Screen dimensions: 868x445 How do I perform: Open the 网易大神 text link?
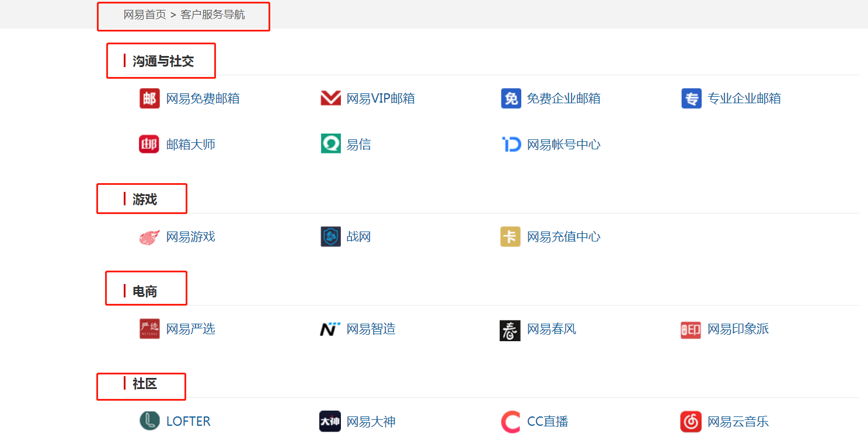[x=371, y=421]
